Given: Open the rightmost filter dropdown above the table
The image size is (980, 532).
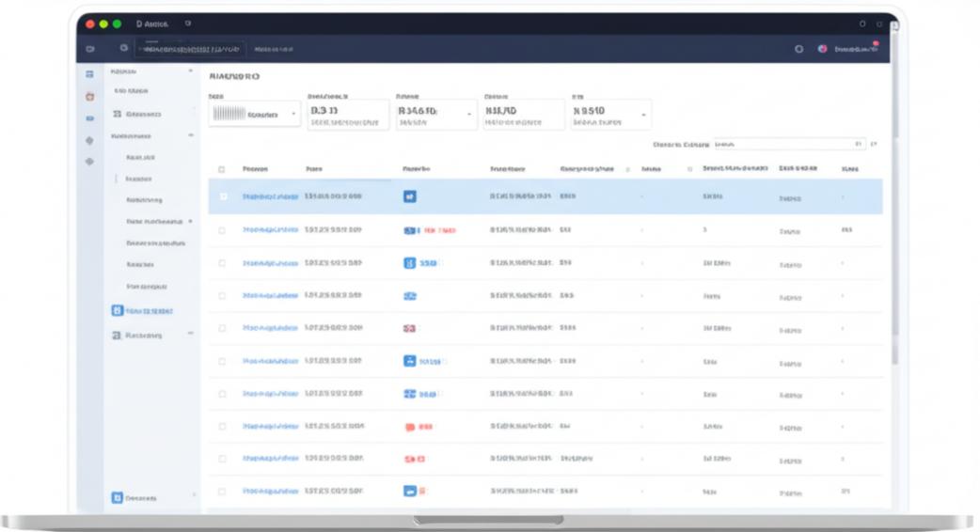Looking at the screenshot, I should click(609, 115).
